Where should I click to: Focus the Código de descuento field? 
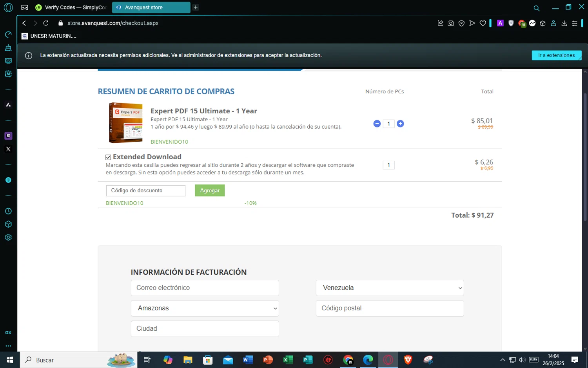pyautogui.click(x=145, y=191)
